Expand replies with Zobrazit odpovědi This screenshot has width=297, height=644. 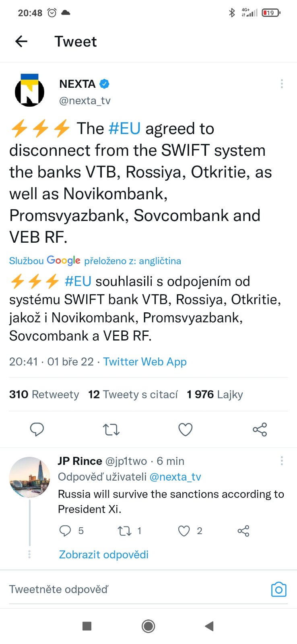104,555
